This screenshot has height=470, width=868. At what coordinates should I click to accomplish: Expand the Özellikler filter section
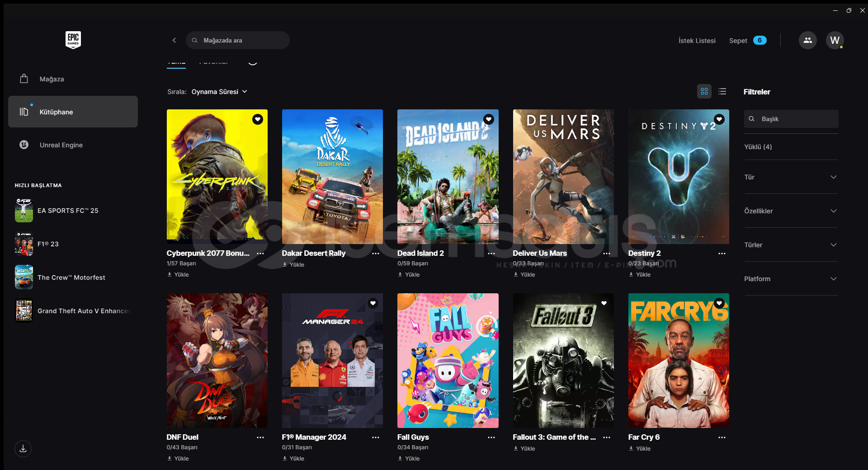click(791, 211)
